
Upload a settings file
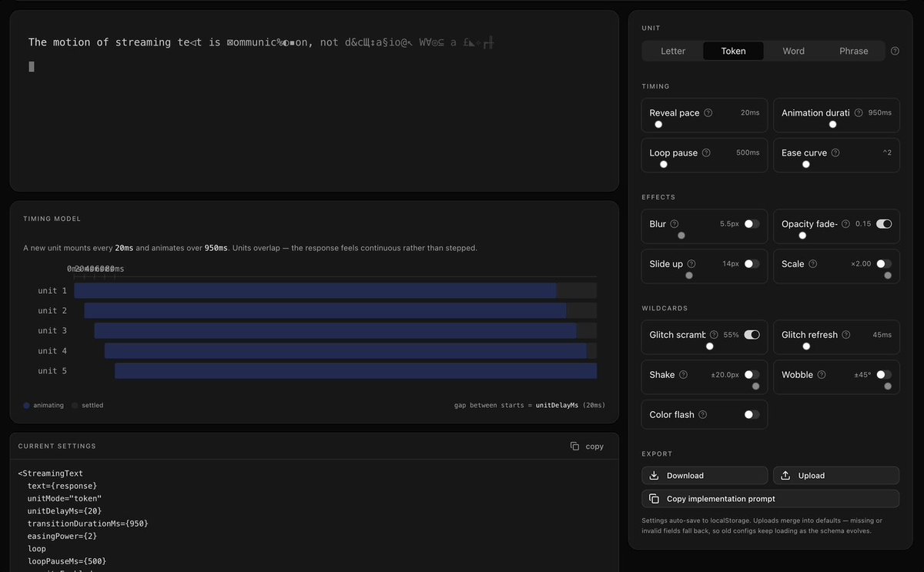pos(836,476)
